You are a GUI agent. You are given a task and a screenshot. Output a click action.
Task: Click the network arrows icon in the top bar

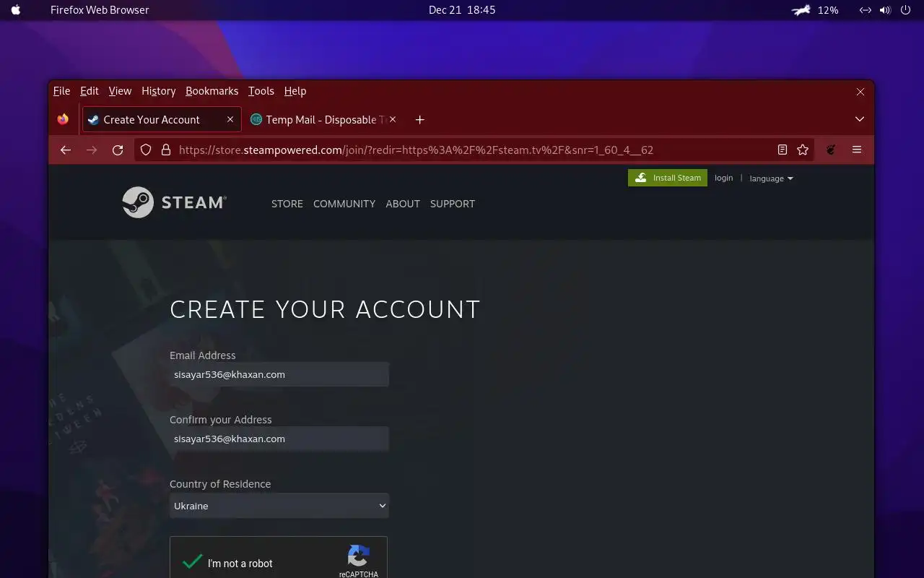point(865,10)
